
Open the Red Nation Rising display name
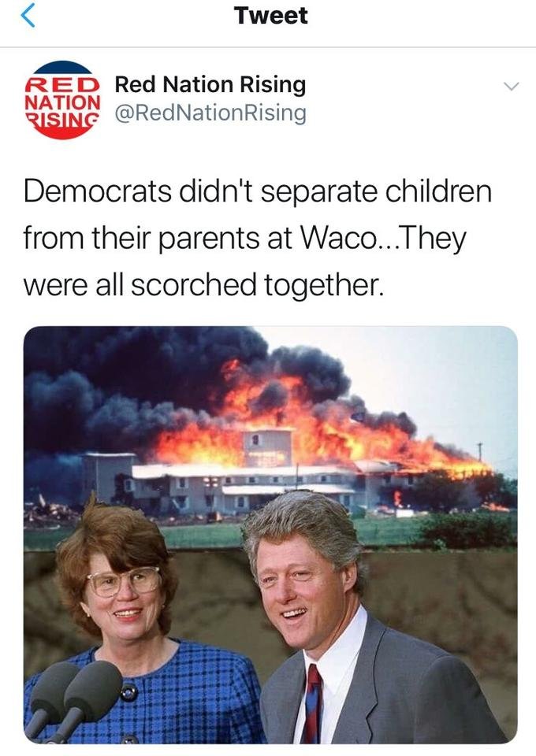[210, 84]
